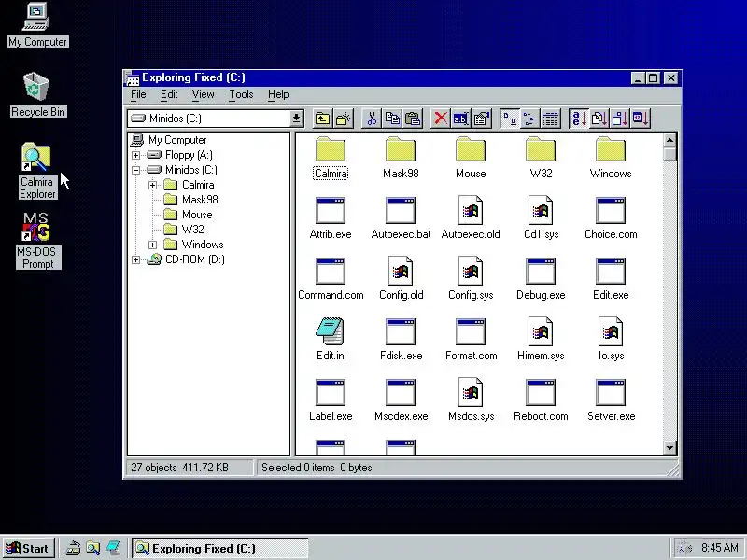Select W32 folder in the tree
The width and height of the screenshot is (747, 560).
point(192,230)
